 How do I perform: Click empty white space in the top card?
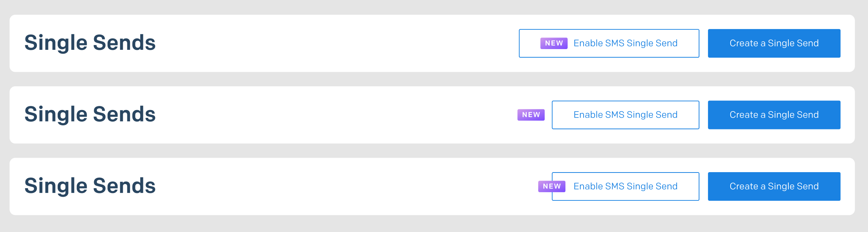tap(335, 43)
